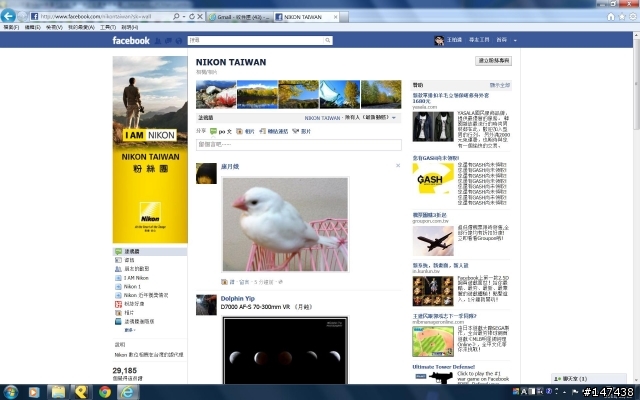The height and width of the screenshot is (400, 640).
Task: Click the 'see all' link in sponsored header
Action: click(500, 85)
